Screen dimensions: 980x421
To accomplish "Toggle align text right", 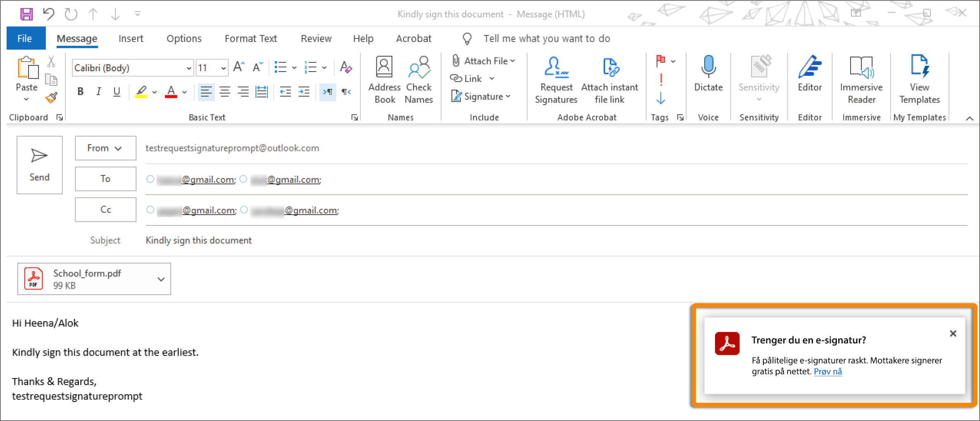I will 243,91.
